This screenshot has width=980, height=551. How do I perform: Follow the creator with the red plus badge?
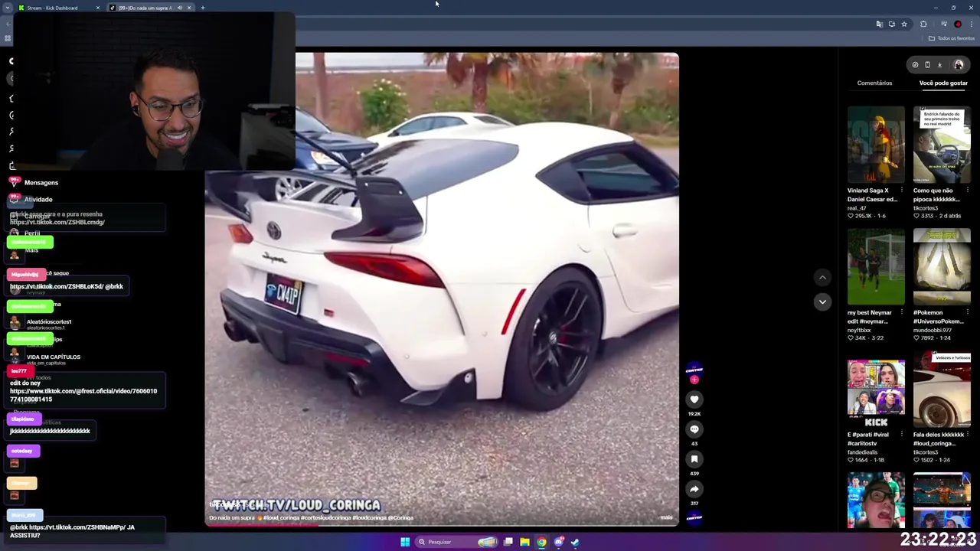694,380
